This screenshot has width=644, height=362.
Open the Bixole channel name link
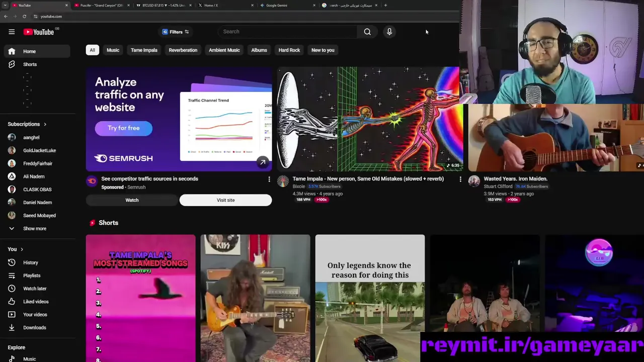[298, 187]
